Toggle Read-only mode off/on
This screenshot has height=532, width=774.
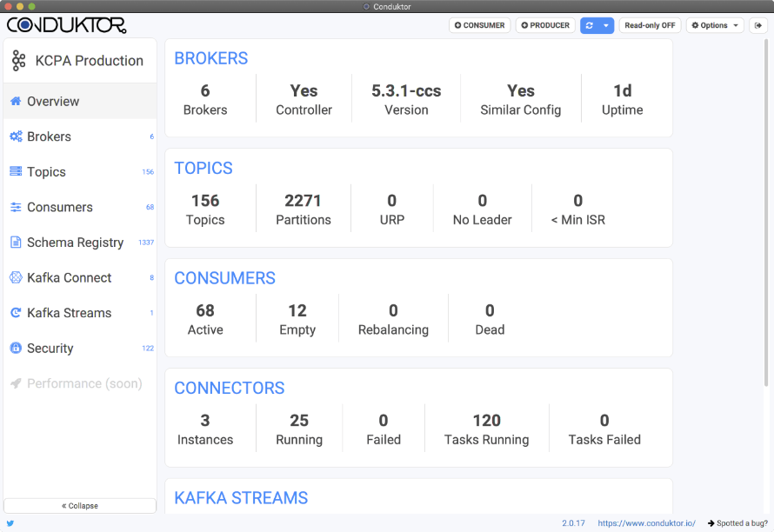(650, 25)
